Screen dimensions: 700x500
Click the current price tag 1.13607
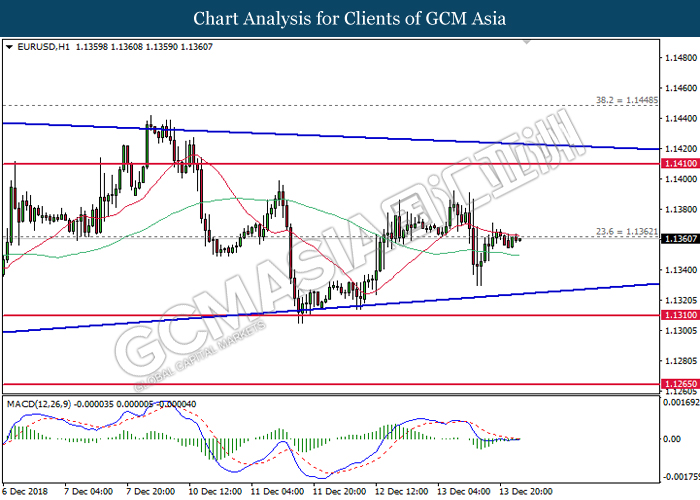coord(680,239)
